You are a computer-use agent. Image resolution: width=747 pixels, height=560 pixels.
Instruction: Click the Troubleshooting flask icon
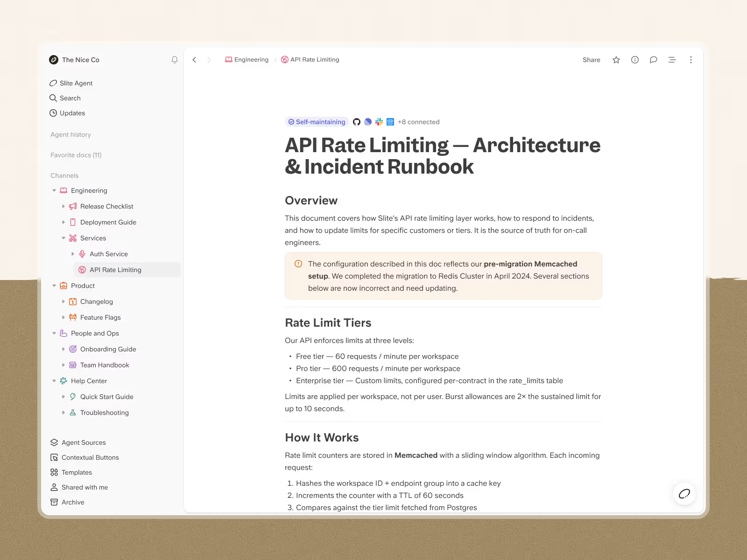pos(73,413)
